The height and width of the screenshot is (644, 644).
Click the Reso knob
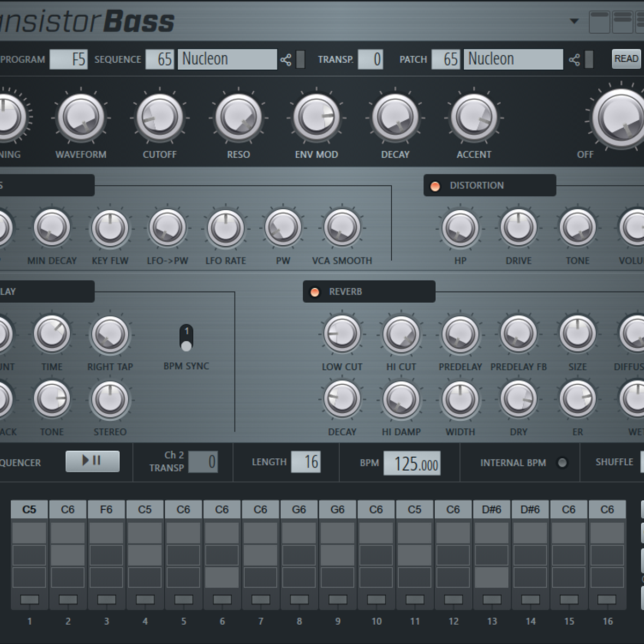tap(238, 117)
